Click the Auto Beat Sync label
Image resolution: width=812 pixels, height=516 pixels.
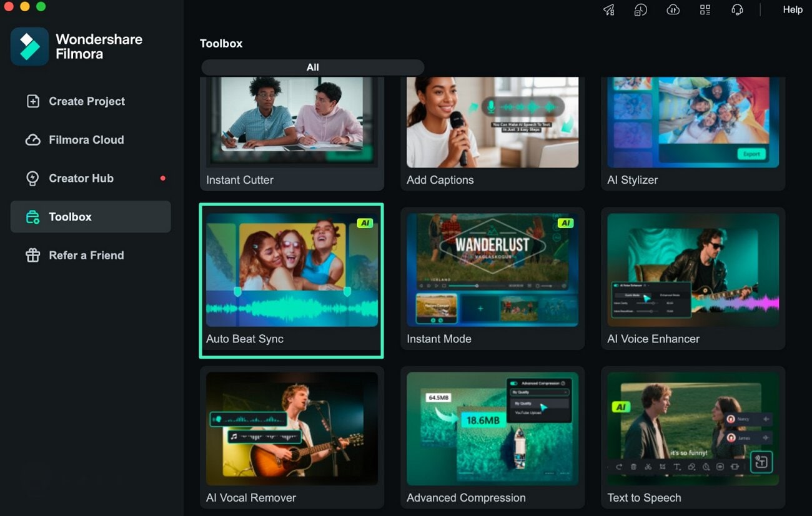click(x=245, y=339)
